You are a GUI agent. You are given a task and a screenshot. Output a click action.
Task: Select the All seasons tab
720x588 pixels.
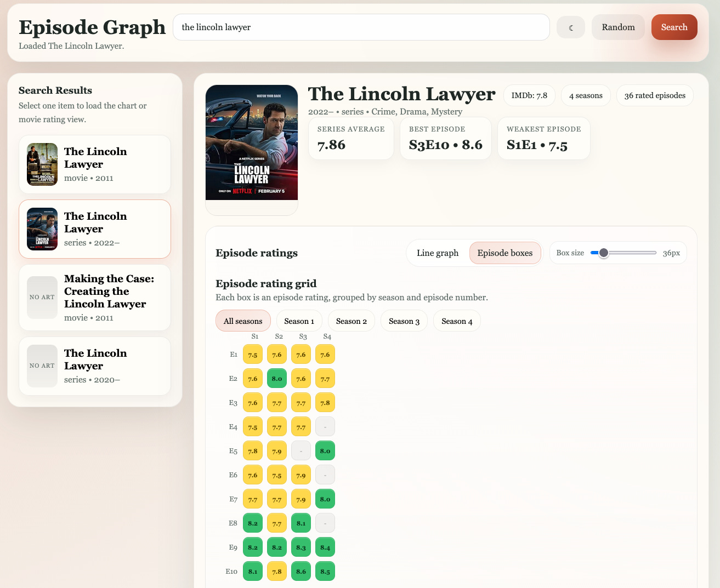[243, 321]
